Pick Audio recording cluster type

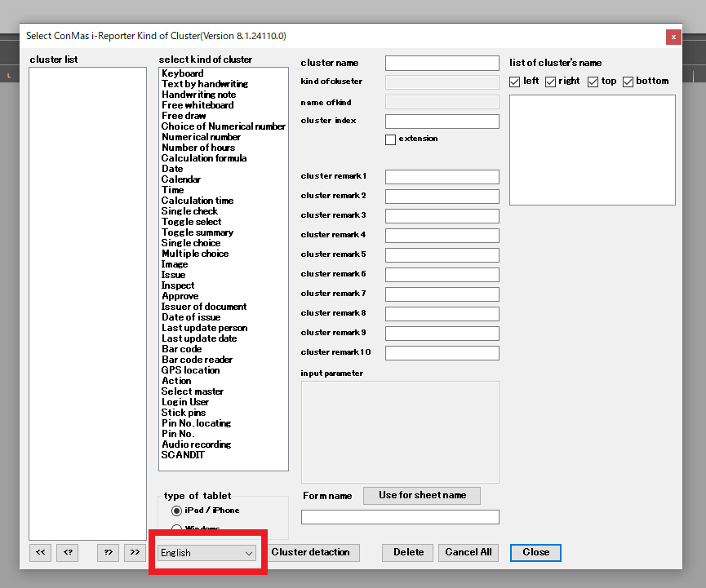(x=196, y=444)
